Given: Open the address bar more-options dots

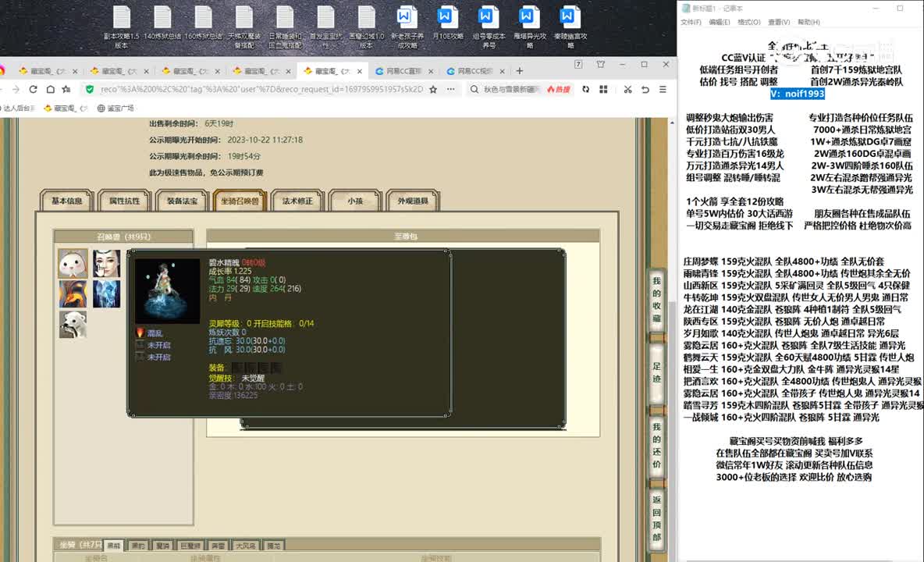Looking at the screenshot, I should (451, 90).
